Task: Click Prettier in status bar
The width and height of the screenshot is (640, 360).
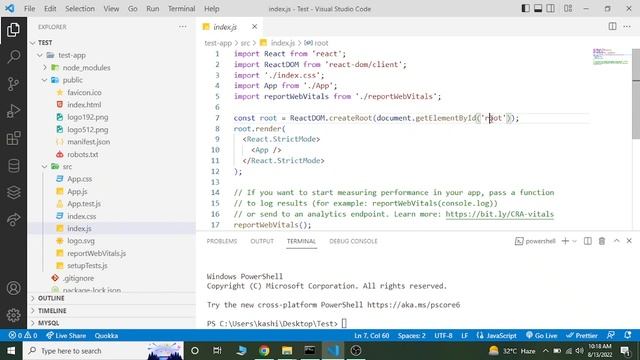Action: (582, 336)
